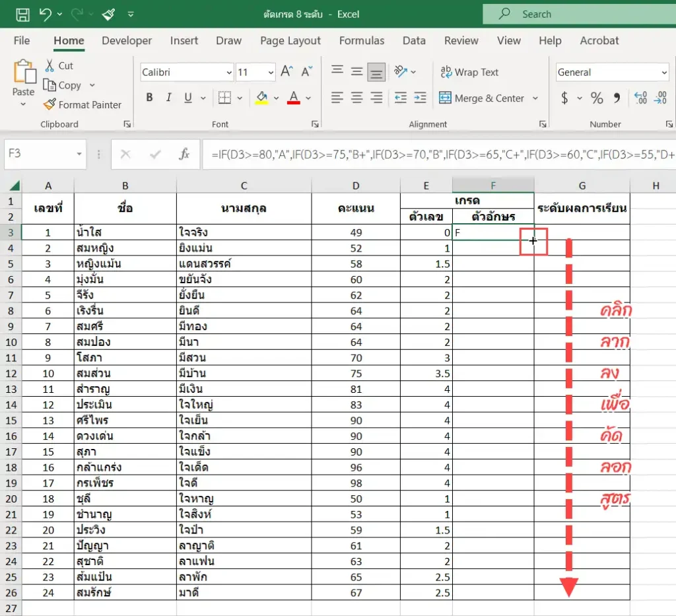
Task: Expand the Calibri font name dropdown
Action: click(x=229, y=73)
